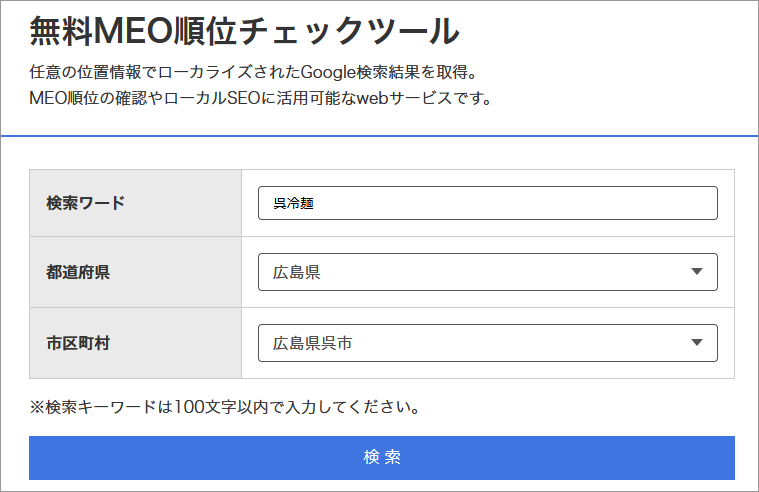Click the 広島県 selected value text
The image size is (759, 492).
pyautogui.click(x=297, y=272)
